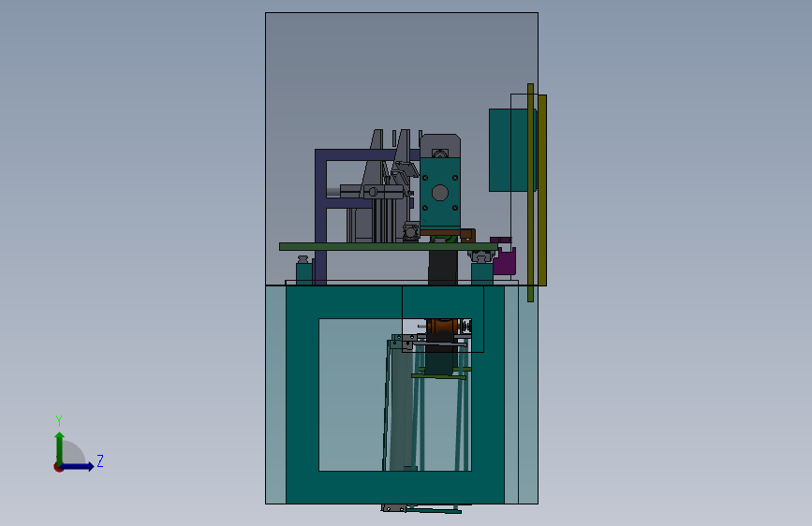Select the yellow vertical side panel
The image size is (812, 526).
click(541, 190)
